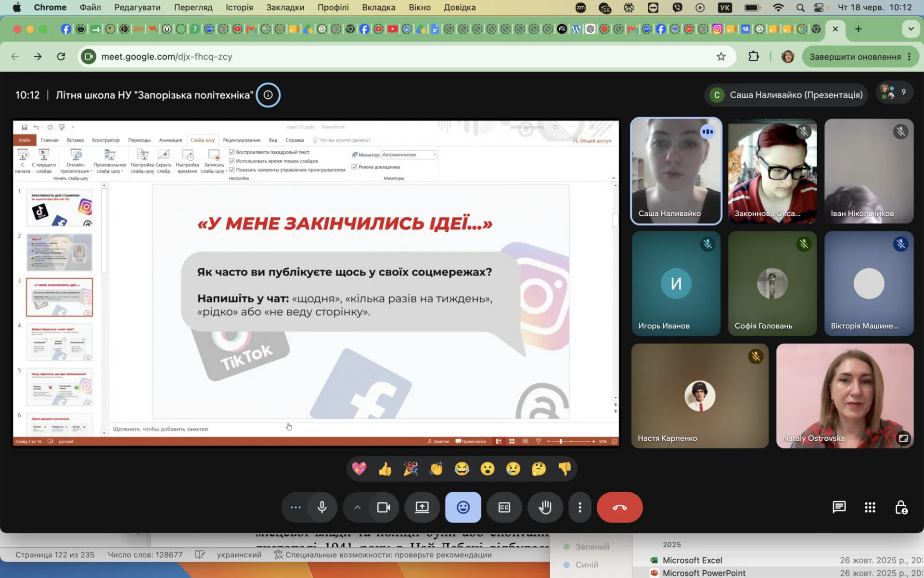Open the 'Файл' menu in menu bar
The width and height of the screenshot is (924, 578).
click(90, 7)
